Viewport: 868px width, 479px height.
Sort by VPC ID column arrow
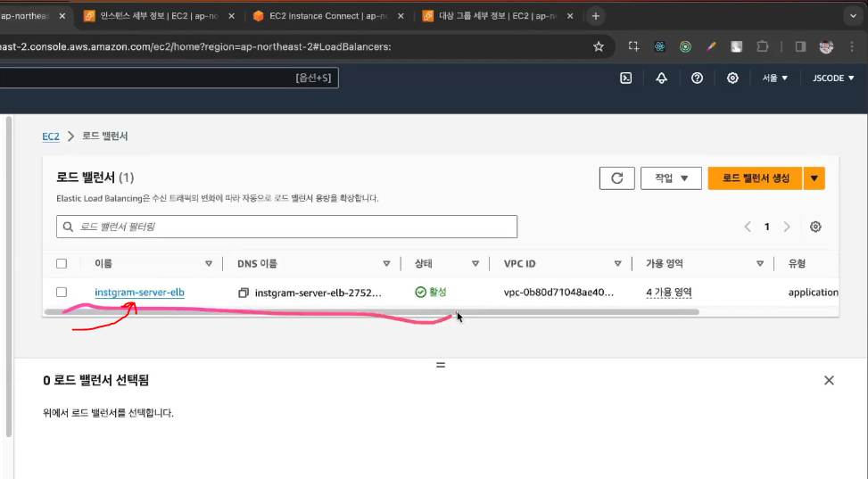pyautogui.click(x=618, y=264)
